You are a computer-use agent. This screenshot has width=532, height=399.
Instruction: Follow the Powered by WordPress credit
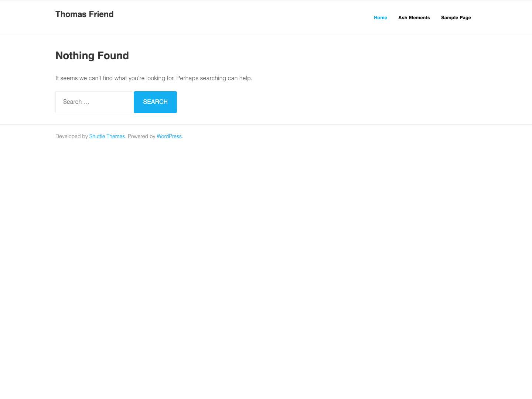pos(169,136)
